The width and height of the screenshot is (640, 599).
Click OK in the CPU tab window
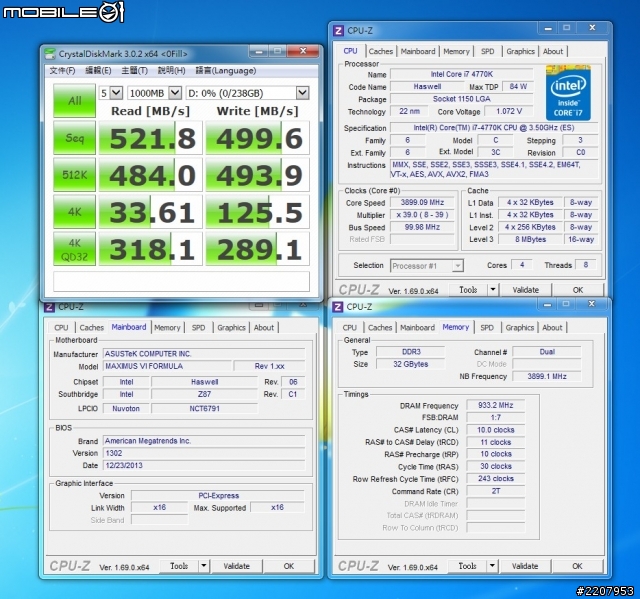[578, 290]
